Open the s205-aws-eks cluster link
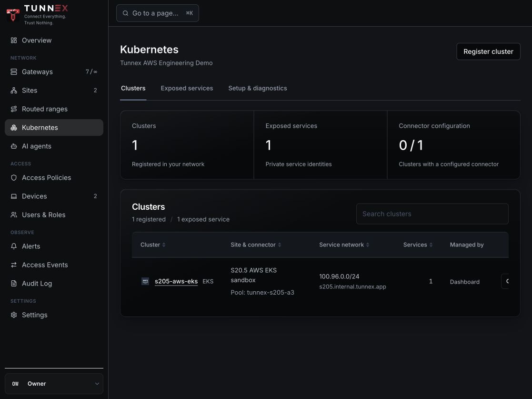Screen dimensions: 532x399 176,281
